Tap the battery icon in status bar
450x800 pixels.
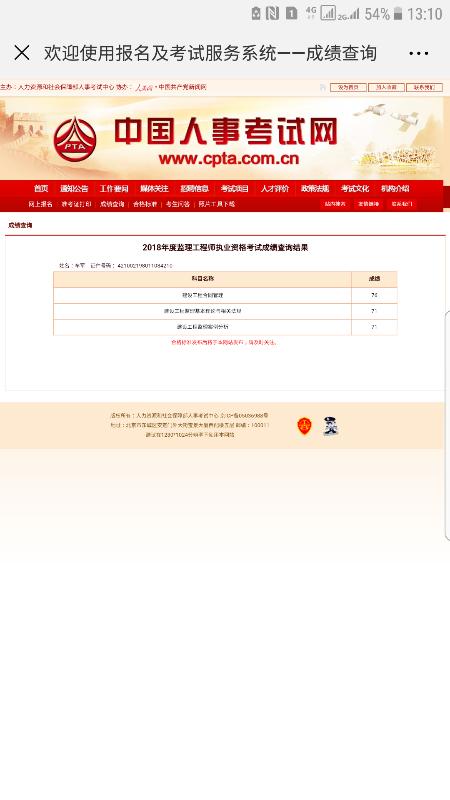pos(398,14)
